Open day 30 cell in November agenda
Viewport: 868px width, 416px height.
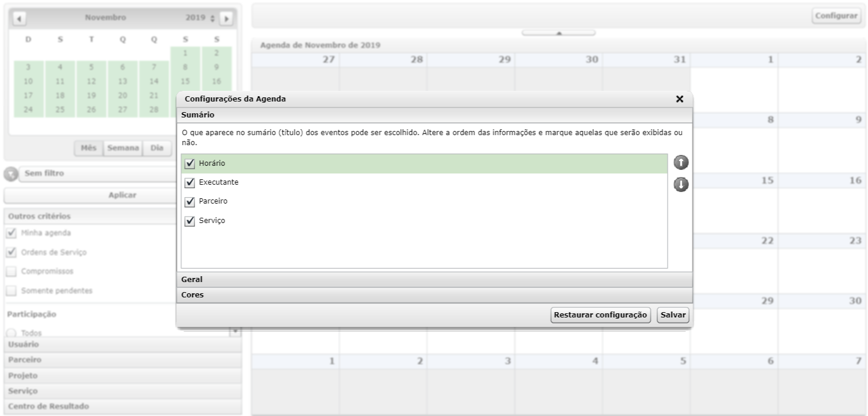(821, 324)
